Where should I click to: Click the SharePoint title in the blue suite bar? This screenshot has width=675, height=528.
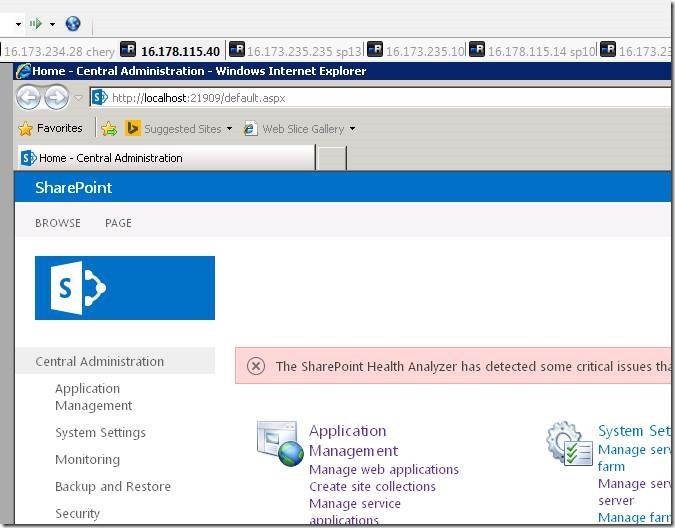74,187
